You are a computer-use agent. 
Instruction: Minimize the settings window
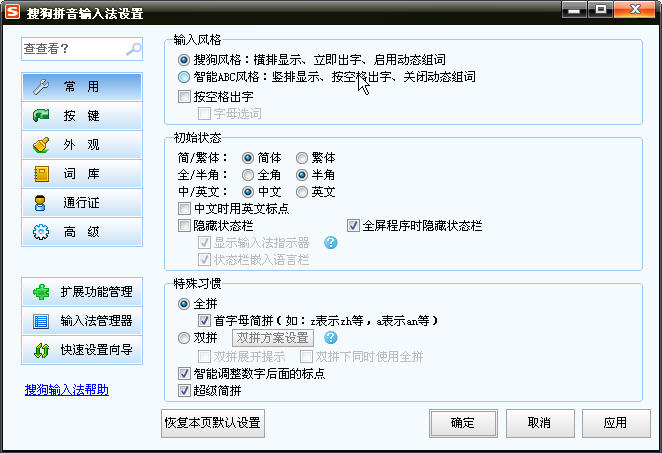[x=574, y=10]
